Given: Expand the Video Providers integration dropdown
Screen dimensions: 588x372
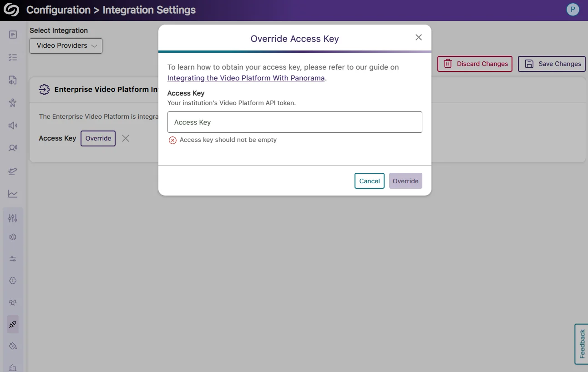Looking at the screenshot, I should tap(66, 45).
